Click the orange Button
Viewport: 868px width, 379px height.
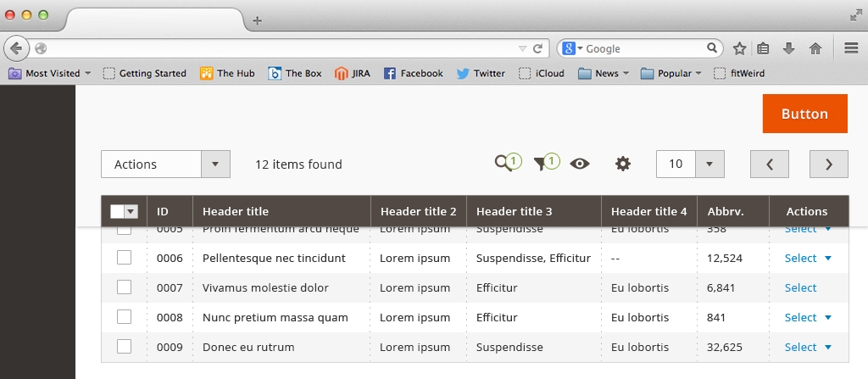click(804, 114)
